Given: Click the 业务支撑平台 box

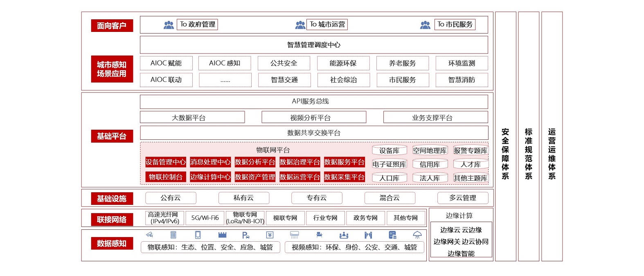Looking at the screenshot, I should [x=435, y=117].
